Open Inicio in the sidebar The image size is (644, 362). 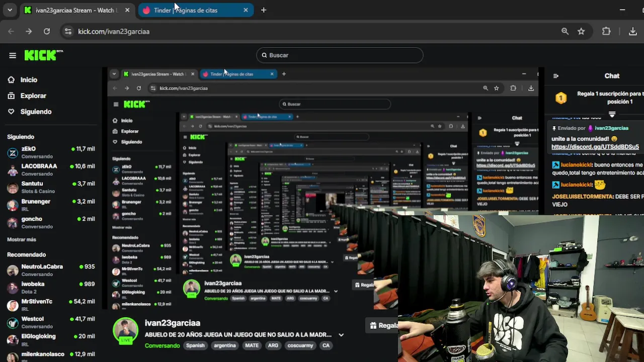click(x=29, y=79)
